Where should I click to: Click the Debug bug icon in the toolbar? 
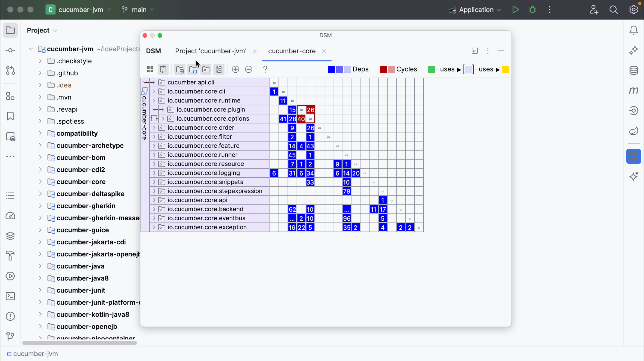533,10
